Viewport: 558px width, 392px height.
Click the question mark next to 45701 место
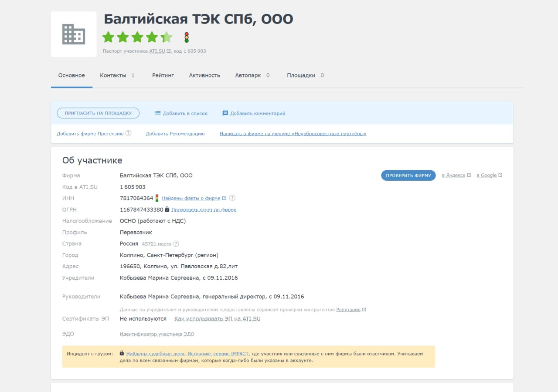176,243
